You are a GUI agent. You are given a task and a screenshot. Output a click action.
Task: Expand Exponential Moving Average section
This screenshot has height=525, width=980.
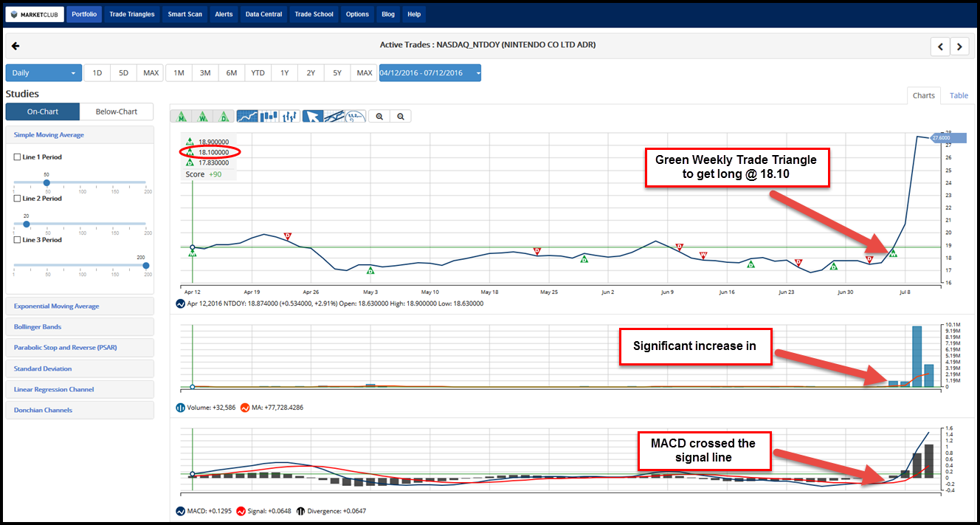(x=80, y=306)
